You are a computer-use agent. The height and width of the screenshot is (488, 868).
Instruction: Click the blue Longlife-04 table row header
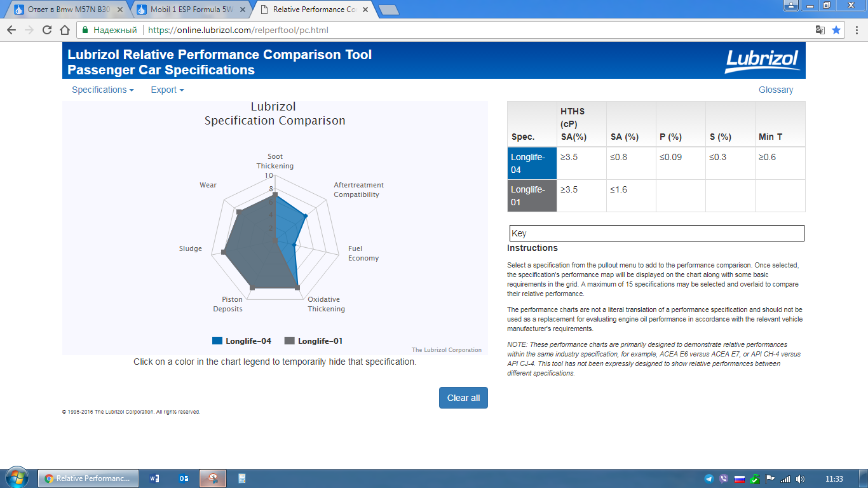click(532, 163)
